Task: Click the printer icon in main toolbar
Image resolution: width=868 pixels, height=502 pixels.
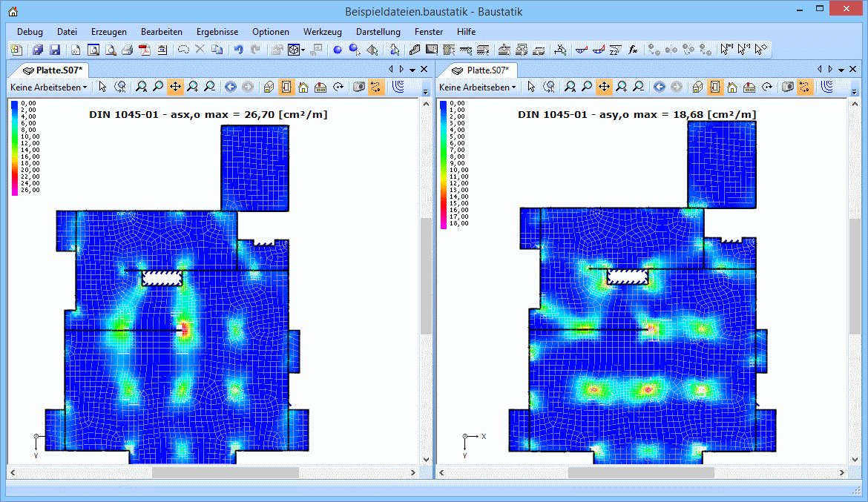Action: [x=127, y=50]
